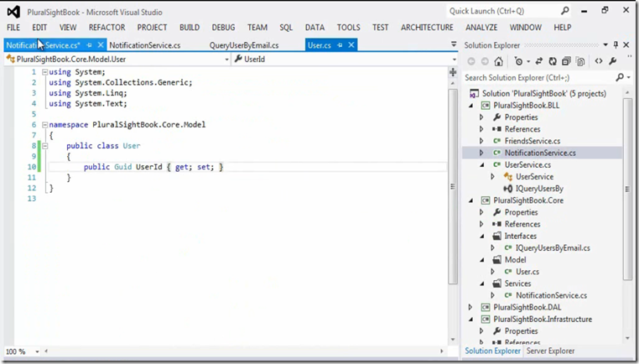Toggle pin on the NotificationService.cs* tab
The image size is (639, 364).
coord(89,45)
